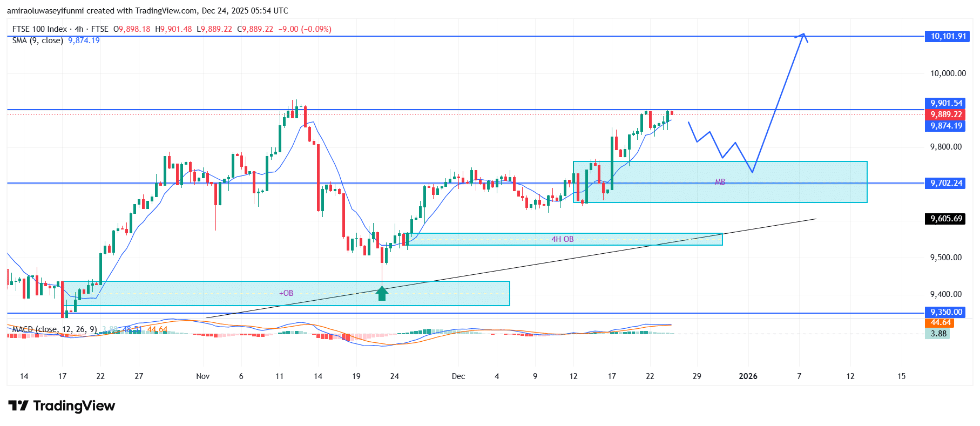Click the '22' date tick under December

point(650,376)
